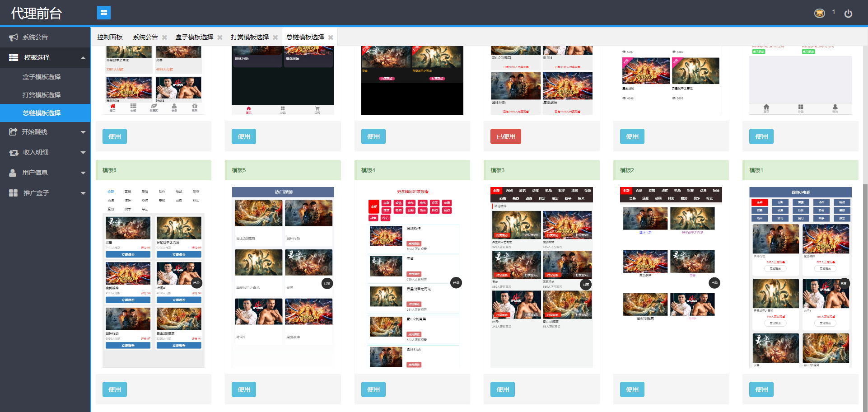Expand the 推广盒子 menu arrow

tap(83, 193)
